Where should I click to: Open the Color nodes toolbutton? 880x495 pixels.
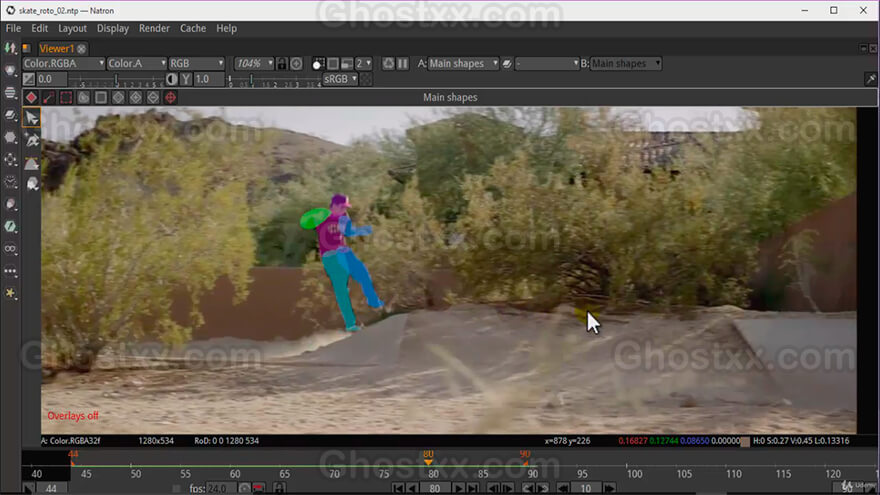click(10, 115)
